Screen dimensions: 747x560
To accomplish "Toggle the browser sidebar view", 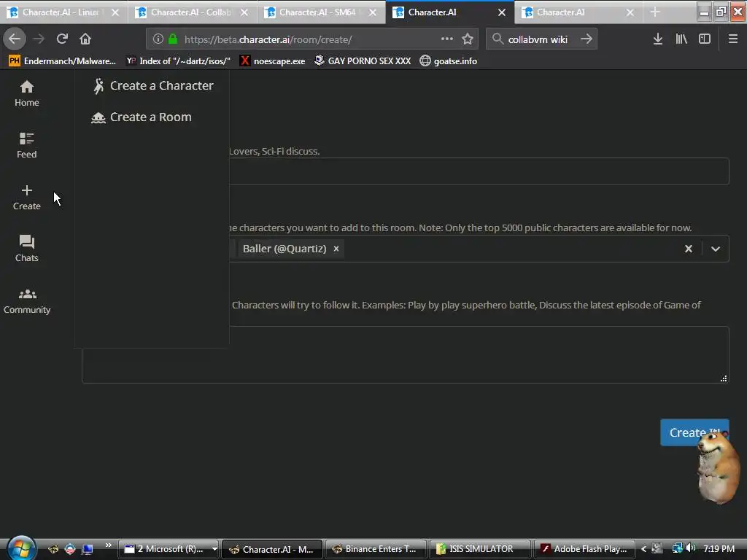I will (705, 39).
